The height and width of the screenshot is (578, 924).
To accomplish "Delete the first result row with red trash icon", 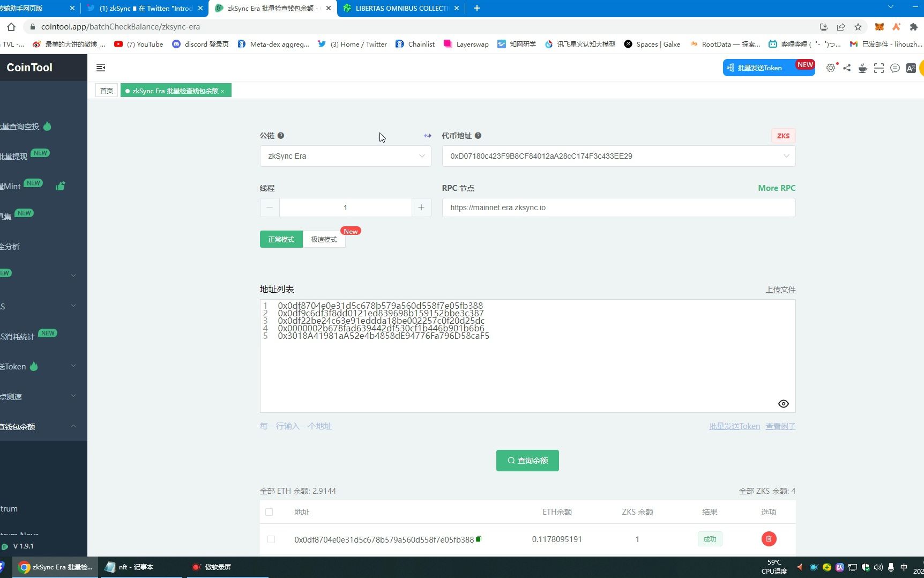I will 769,539.
